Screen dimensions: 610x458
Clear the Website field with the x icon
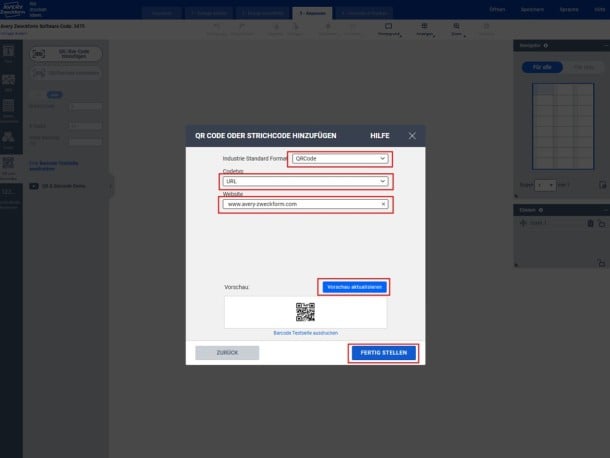(x=383, y=204)
